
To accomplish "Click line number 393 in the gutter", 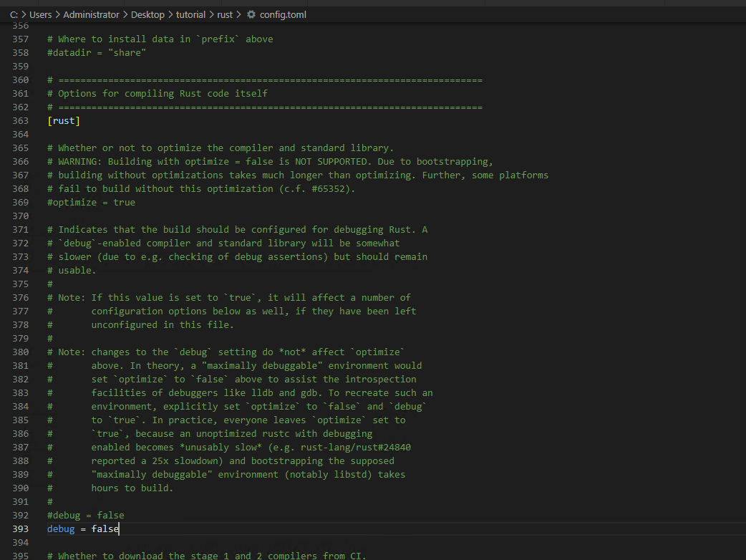I will click(20, 529).
